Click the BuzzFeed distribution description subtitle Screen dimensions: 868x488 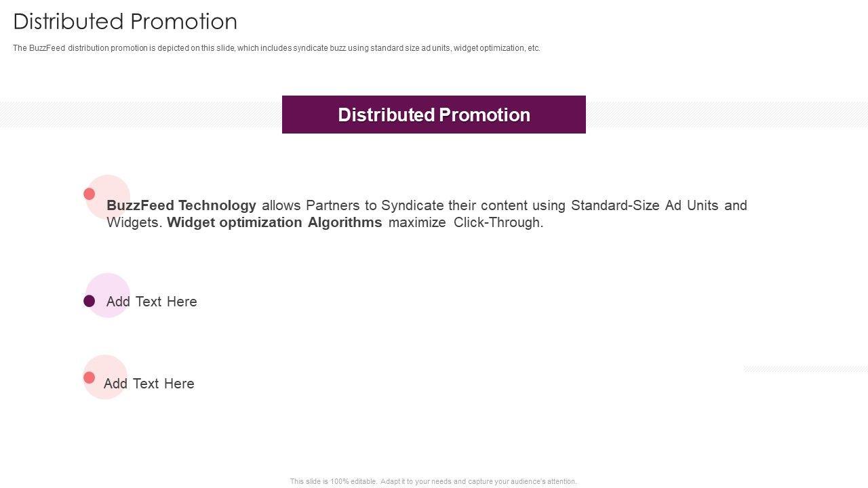[276, 48]
